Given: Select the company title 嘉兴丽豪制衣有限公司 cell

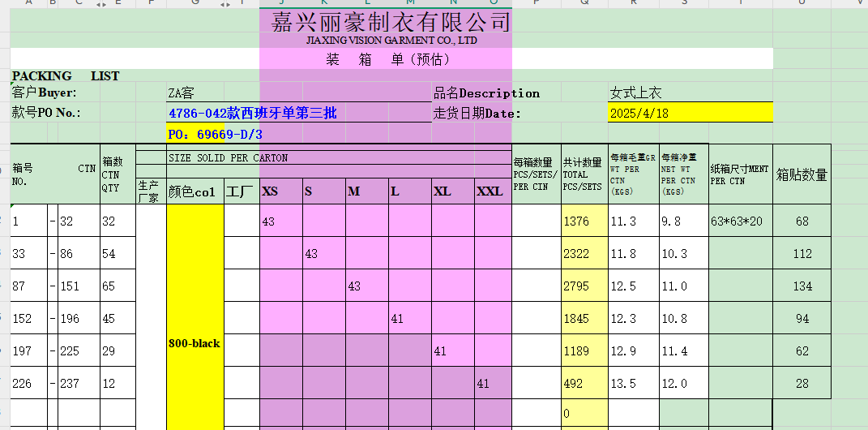Looking at the screenshot, I should 391,22.
